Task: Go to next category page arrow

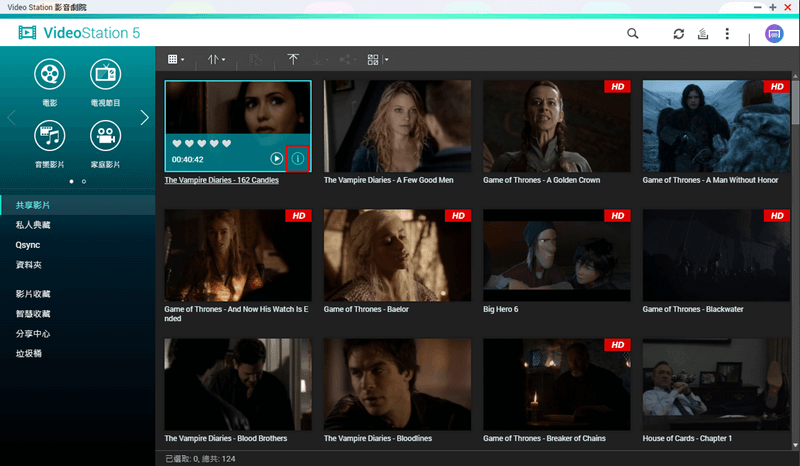Action: 144,118
